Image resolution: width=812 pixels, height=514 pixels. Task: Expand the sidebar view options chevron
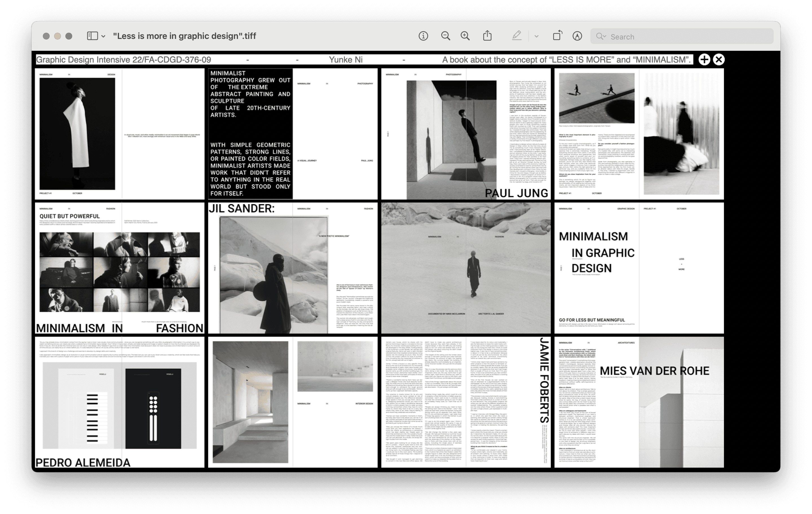click(103, 36)
